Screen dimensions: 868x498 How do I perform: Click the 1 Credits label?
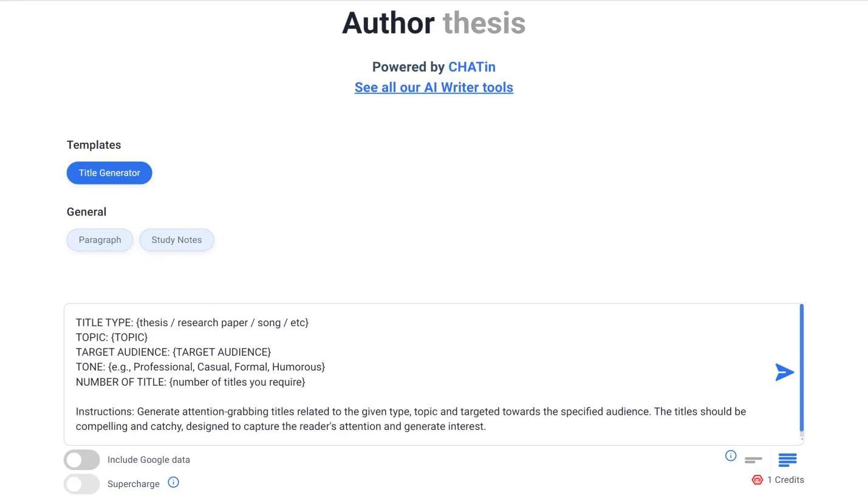tap(787, 480)
